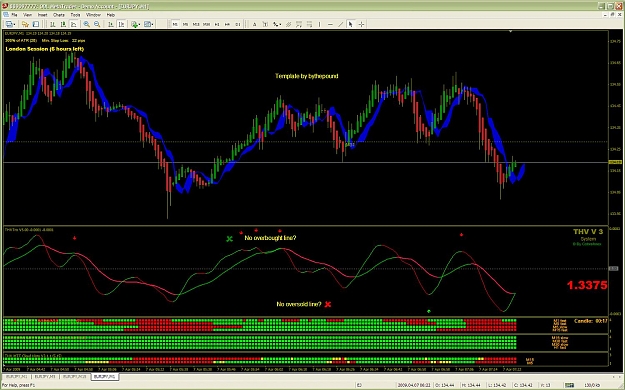Switch chart to candlestick style

click(63, 24)
